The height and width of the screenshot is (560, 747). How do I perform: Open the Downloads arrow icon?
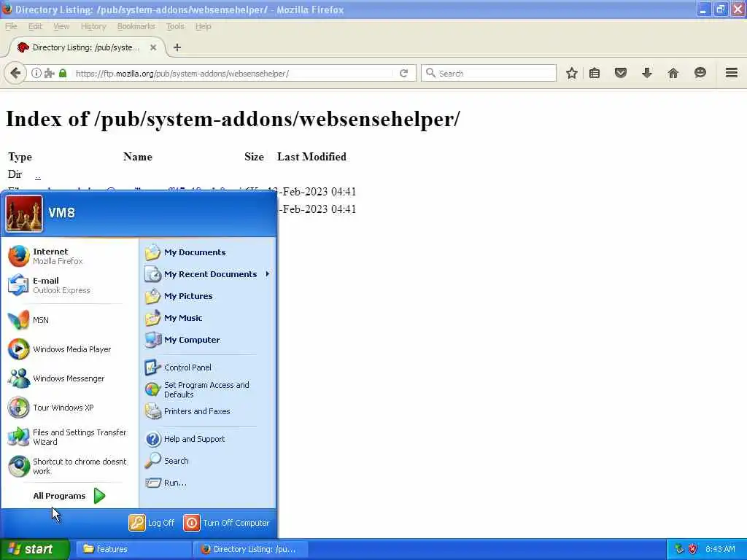pyautogui.click(x=646, y=74)
